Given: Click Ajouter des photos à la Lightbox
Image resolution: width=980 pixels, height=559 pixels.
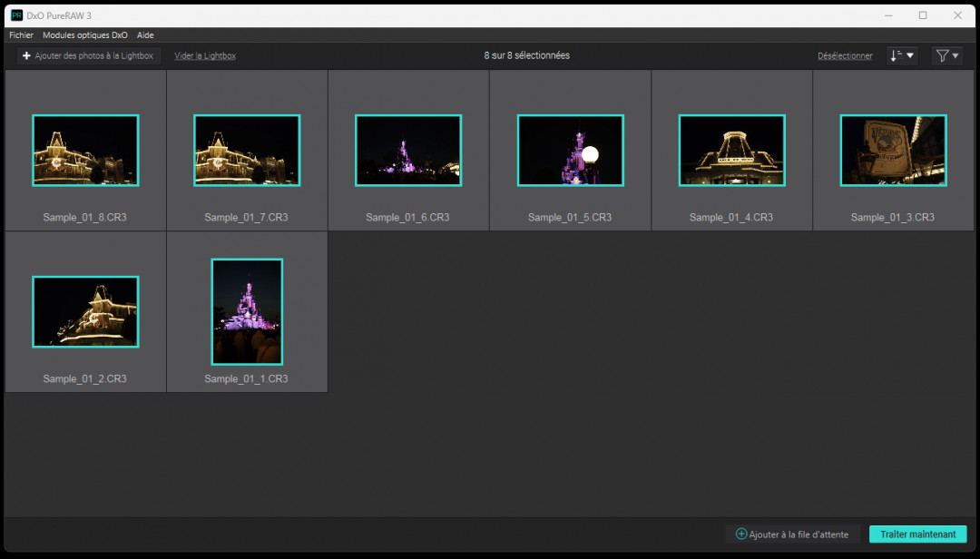Looking at the screenshot, I should tap(88, 55).
